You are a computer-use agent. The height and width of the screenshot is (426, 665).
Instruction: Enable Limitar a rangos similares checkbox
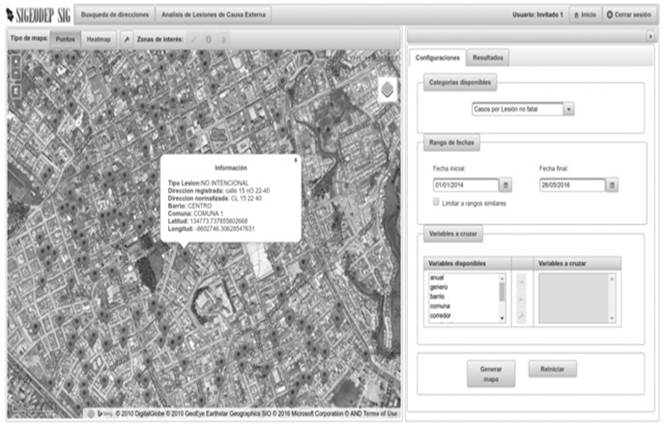tap(436, 202)
